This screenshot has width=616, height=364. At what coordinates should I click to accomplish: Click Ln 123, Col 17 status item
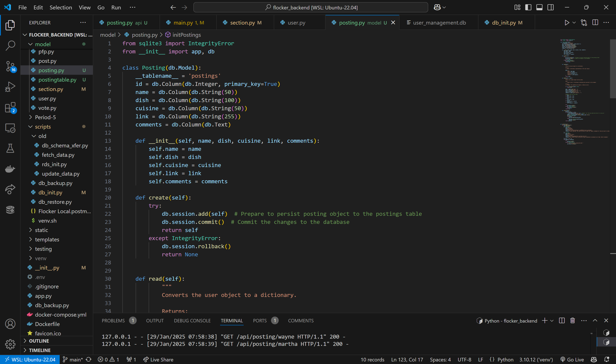click(x=407, y=360)
